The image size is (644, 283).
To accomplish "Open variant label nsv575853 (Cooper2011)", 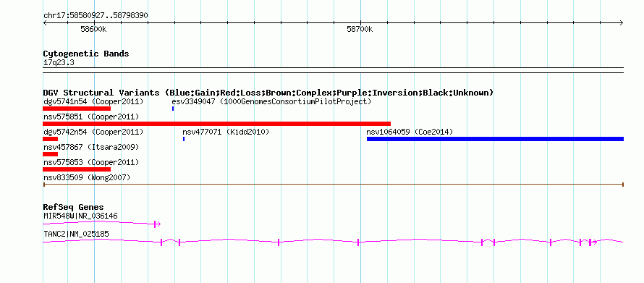I will pos(91,162).
